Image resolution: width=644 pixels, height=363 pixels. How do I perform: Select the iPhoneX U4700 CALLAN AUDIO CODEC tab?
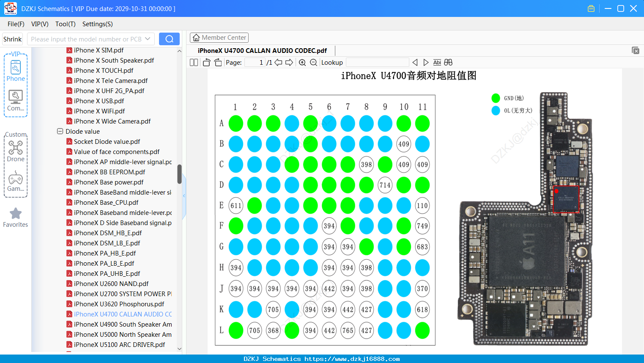coord(262,50)
